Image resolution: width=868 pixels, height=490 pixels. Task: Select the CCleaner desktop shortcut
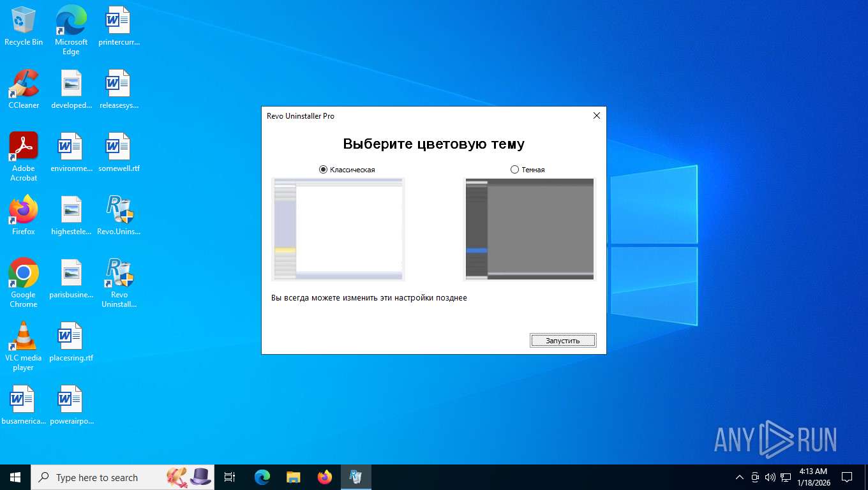click(24, 89)
